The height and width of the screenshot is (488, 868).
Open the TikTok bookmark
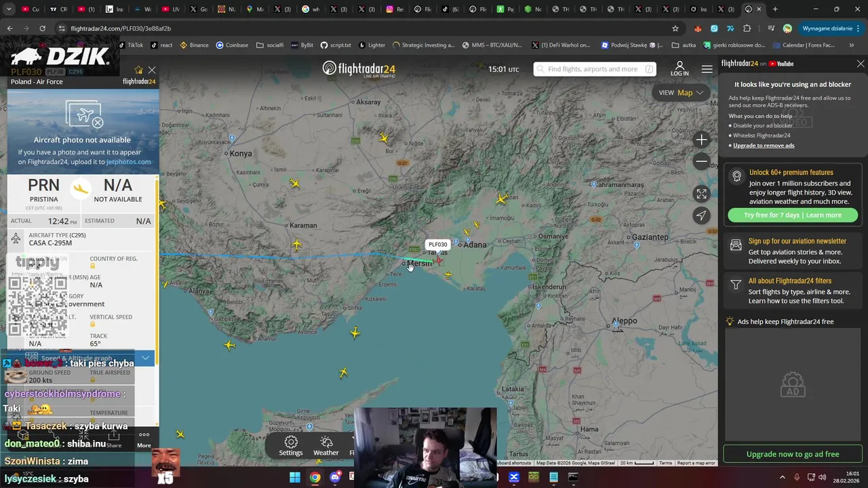point(130,45)
